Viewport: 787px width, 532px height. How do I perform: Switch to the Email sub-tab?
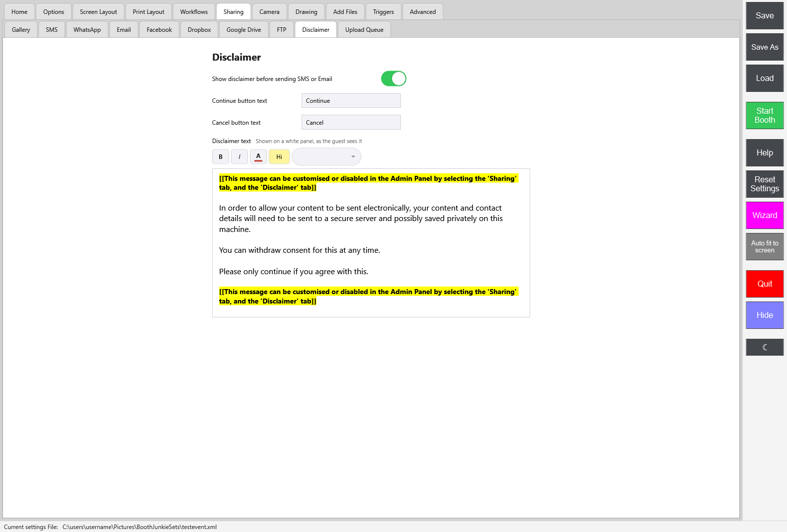pyautogui.click(x=124, y=30)
